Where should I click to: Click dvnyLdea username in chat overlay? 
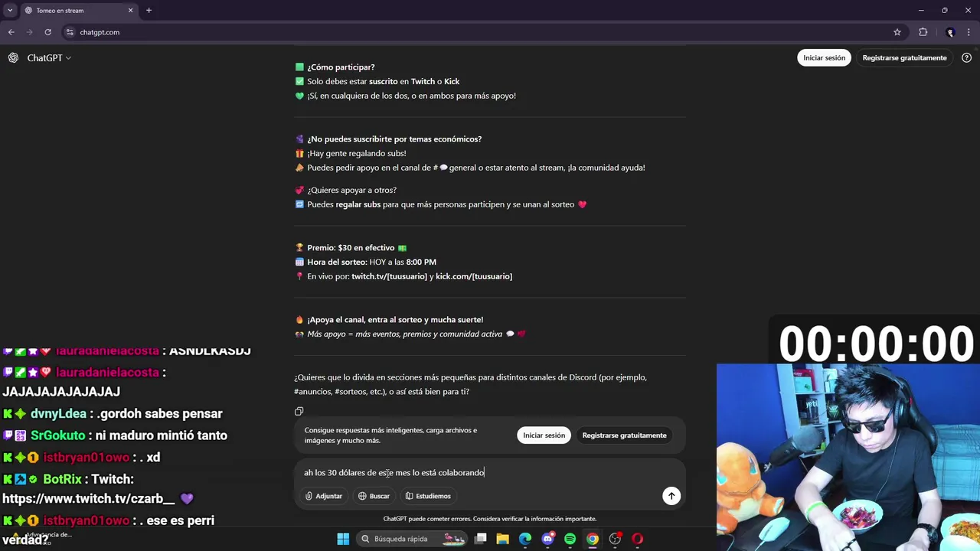point(58,414)
